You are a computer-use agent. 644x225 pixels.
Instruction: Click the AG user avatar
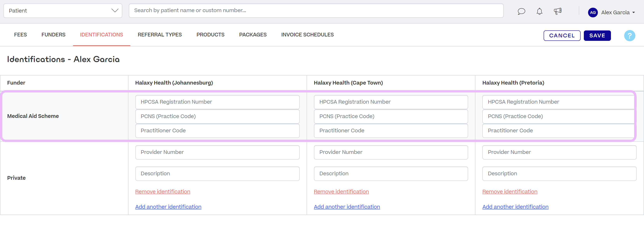point(593,12)
